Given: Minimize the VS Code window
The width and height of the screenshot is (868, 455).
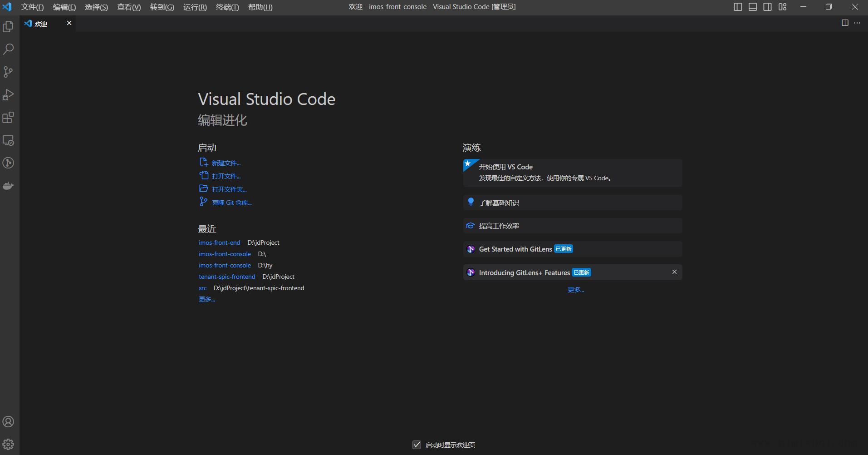Looking at the screenshot, I should coord(803,7).
